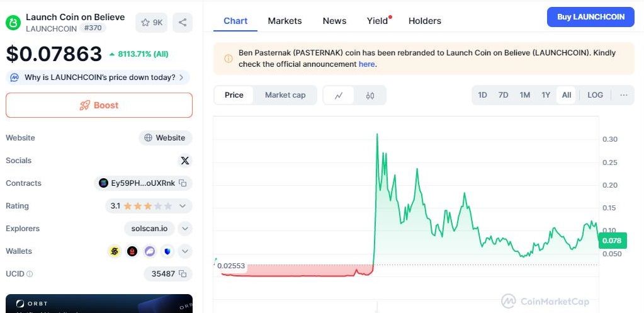
Task: Click the share icon beside the star count
Action: [x=183, y=23]
